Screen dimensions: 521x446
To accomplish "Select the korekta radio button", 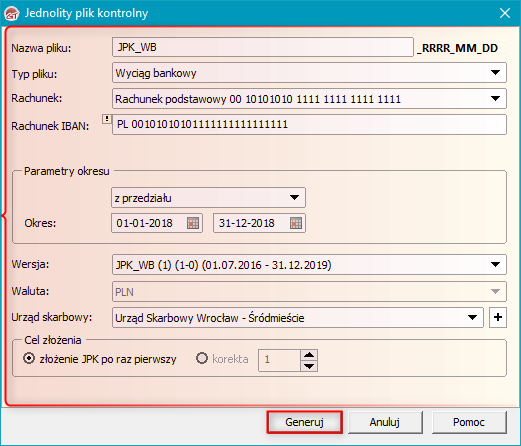I will pos(202,359).
